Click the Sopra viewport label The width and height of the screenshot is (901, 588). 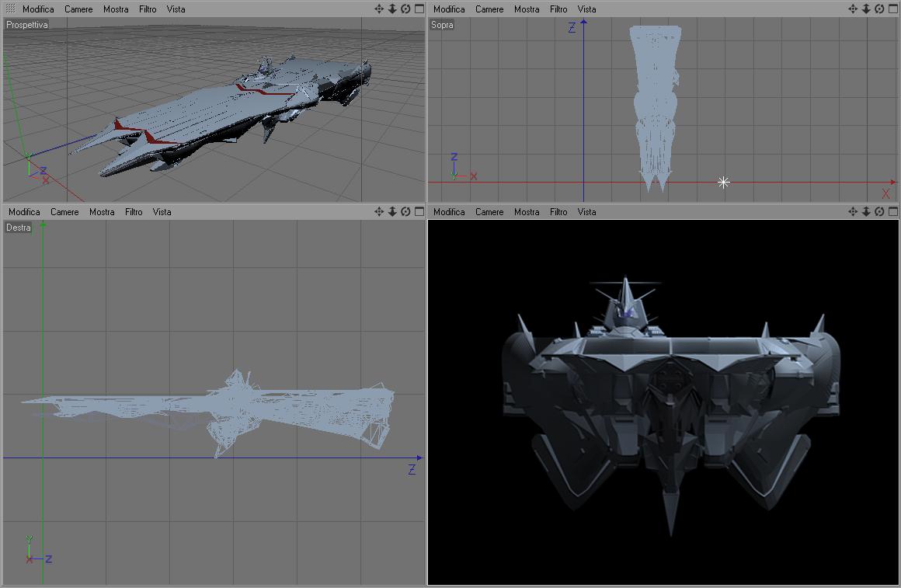pyautogui.click(x=442, y=25)
